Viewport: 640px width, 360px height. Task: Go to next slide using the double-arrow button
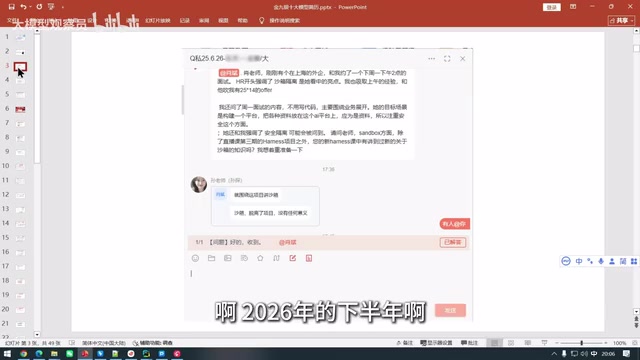[x=636, y=325]
